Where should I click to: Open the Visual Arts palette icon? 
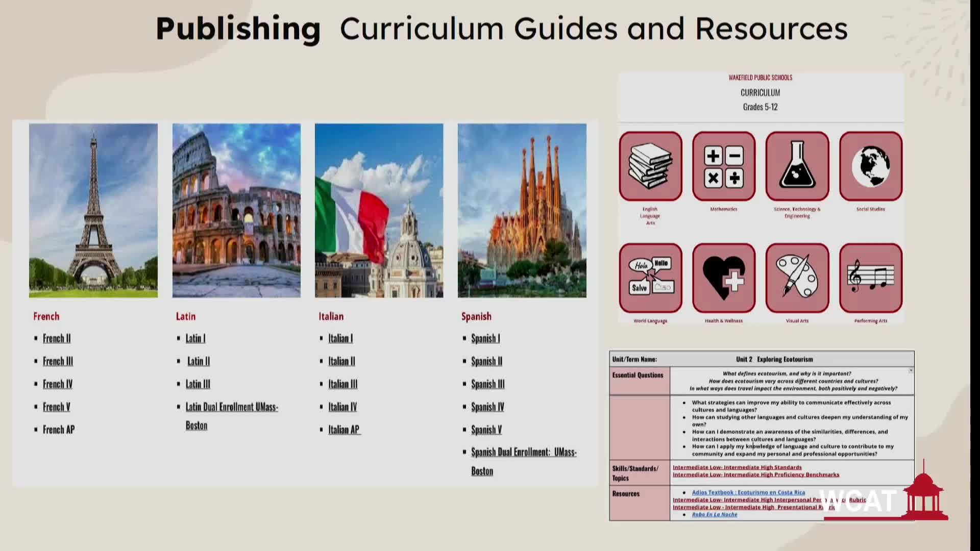(x=797, y=278)
